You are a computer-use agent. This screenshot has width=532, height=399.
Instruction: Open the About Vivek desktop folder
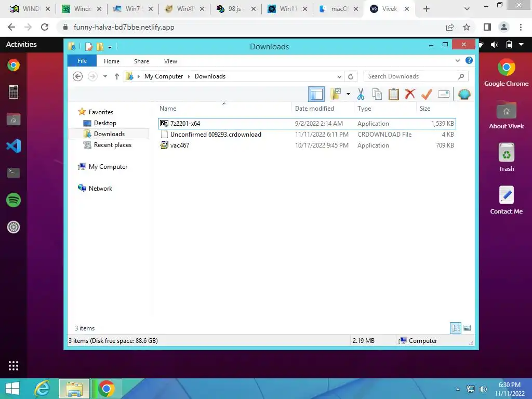coord(506,115)
